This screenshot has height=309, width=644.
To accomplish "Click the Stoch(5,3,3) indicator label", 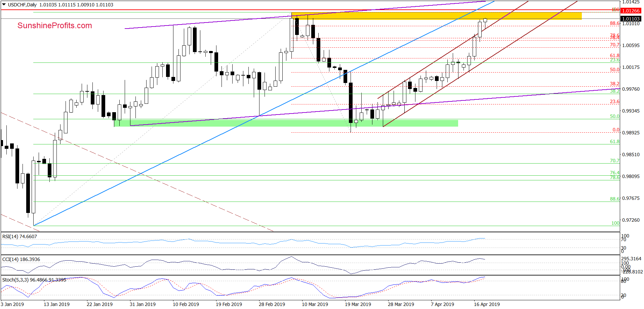I will [x=34, y=280].
